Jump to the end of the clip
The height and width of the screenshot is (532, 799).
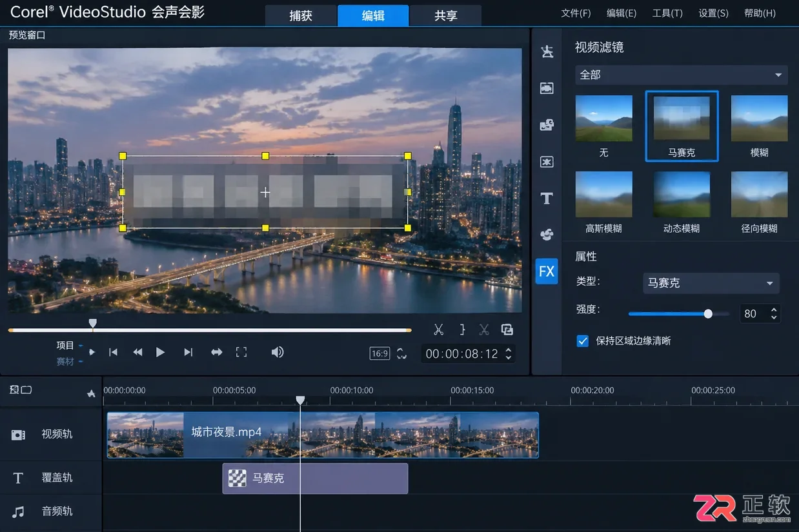click(x=188, y=352)
